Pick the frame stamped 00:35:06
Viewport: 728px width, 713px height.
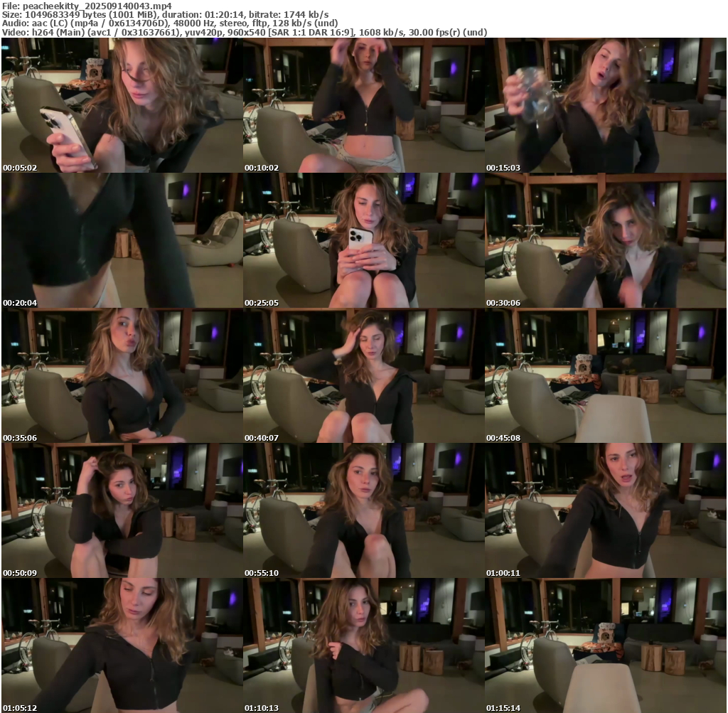tap(122, 375)
